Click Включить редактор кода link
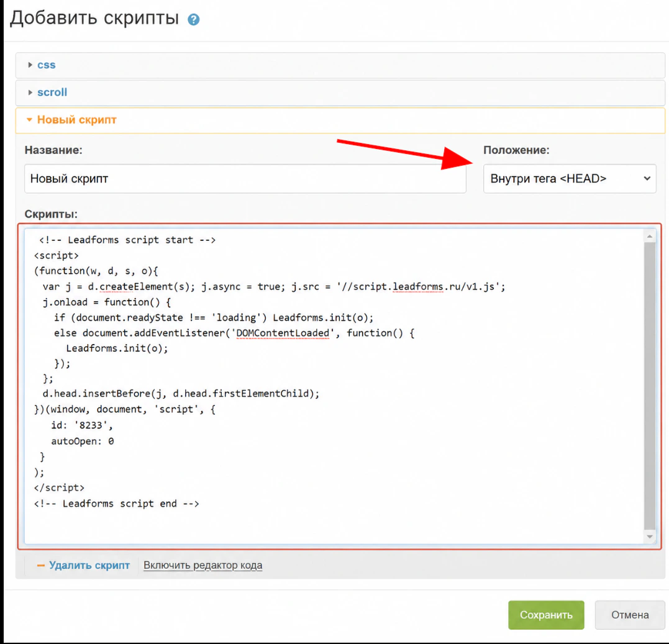Image resolution: width=669 pixels, height=644 pixels. [203, 565]
